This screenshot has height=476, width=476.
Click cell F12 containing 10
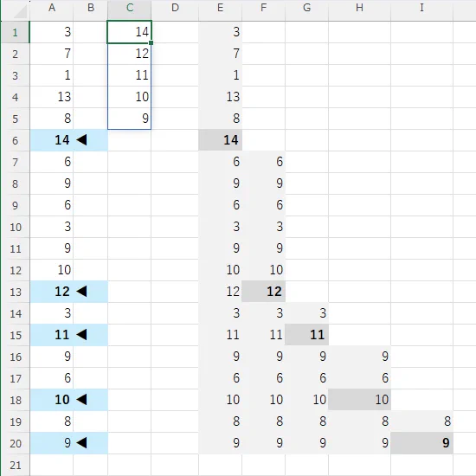(263, 270)
